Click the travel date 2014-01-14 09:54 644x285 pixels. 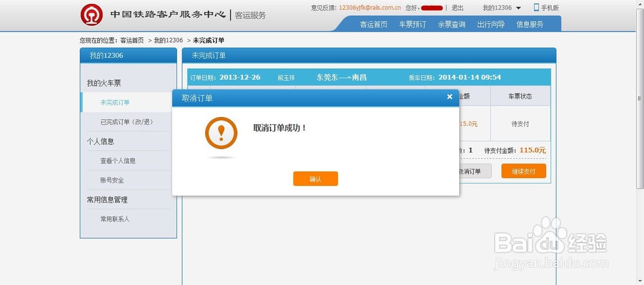[x=469, y=77]
